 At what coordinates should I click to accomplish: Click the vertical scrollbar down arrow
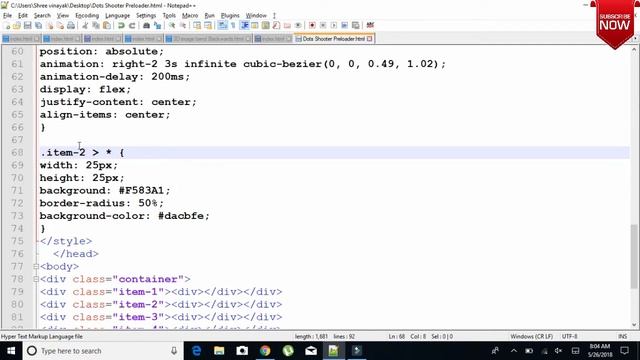635,325
